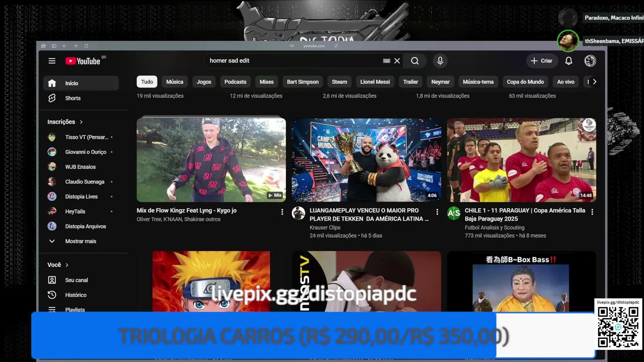This screenshot has height=362, width=644.
Task: Filter by the Neymar chip
Action: coord(440,82)
